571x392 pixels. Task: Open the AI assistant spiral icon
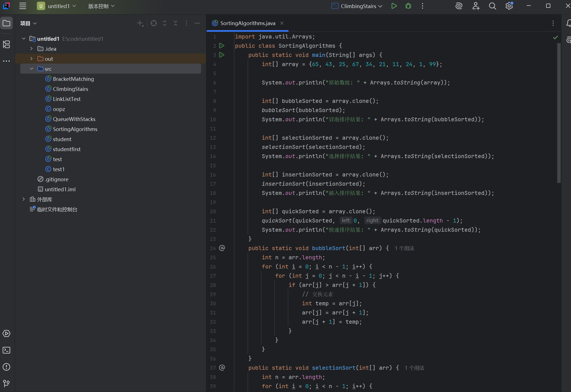tap(459, 6)
